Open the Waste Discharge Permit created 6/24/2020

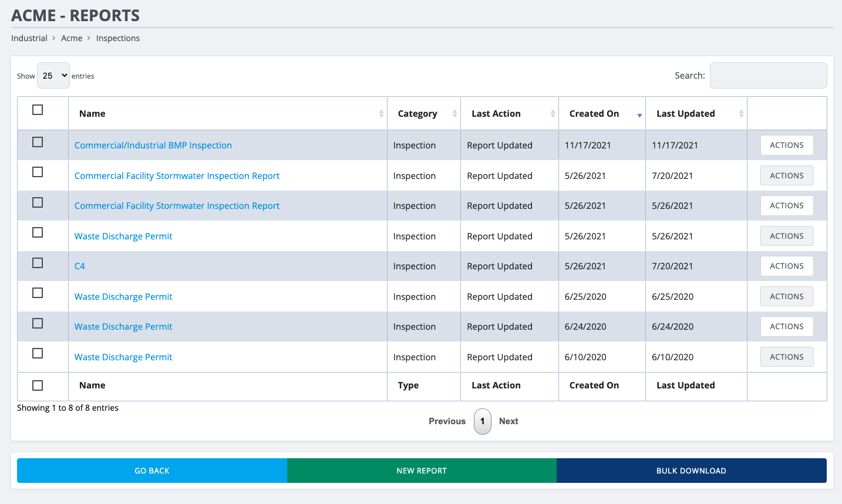tap(123, 327)
